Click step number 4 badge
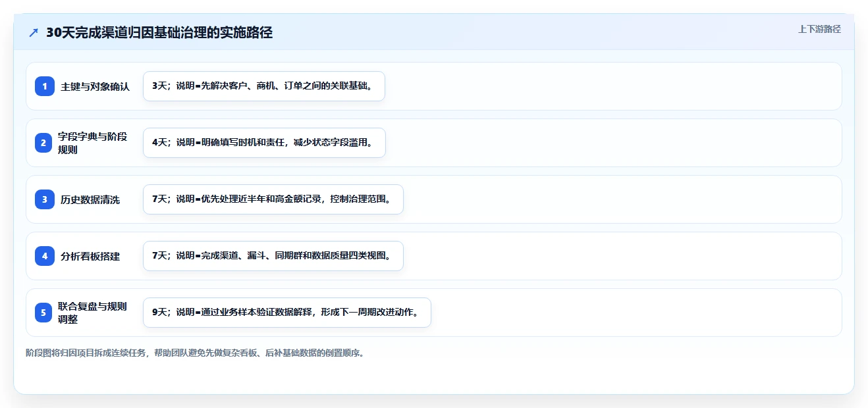Viewport: 868px width, 408px height. point(45,256)
